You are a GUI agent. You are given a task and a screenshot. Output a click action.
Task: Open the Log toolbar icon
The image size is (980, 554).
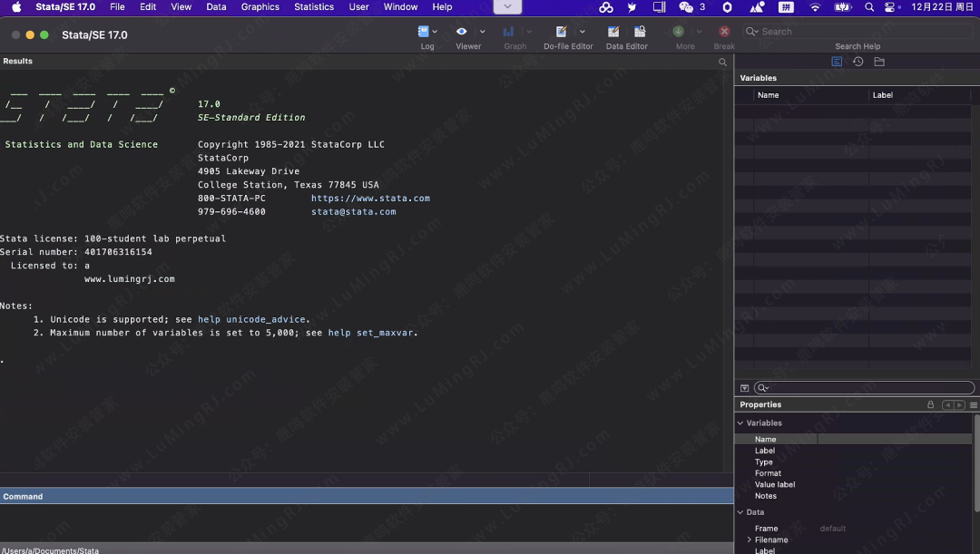[x=423, y=32]
